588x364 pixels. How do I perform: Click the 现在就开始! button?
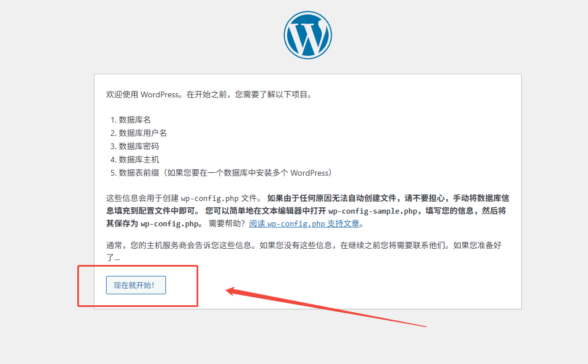pyautogui.click(x=135, y=285)
